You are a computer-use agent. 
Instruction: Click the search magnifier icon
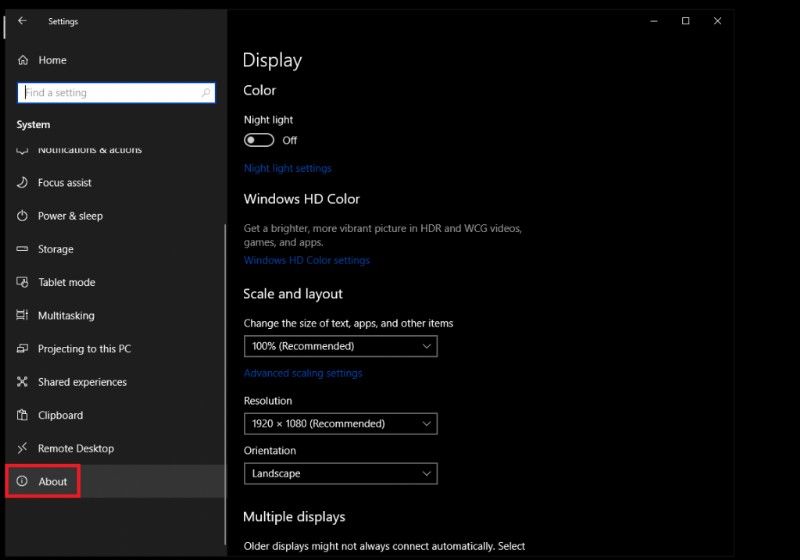click(206, 93)
